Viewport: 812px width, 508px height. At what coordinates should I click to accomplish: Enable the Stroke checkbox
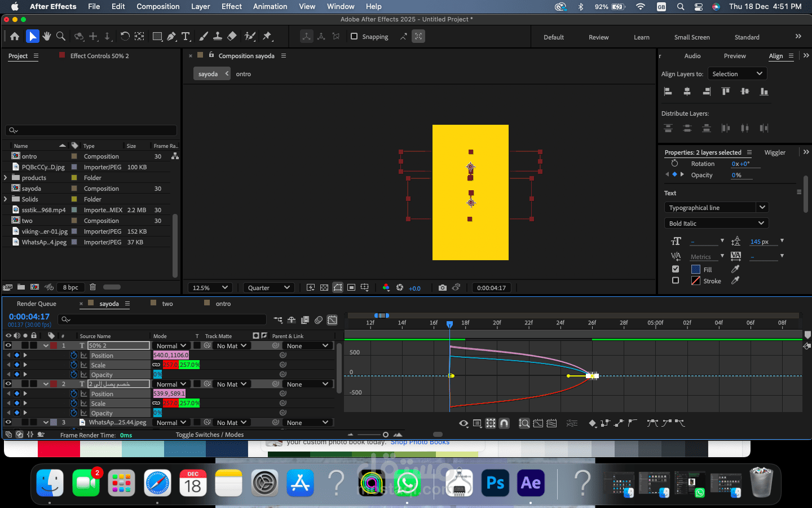tap(676, 281)
